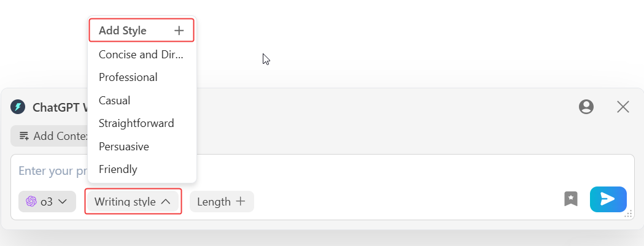Focus the Enter your prompt text field
The width and height of the screenshot is (644, 246).
pos(322,171)
